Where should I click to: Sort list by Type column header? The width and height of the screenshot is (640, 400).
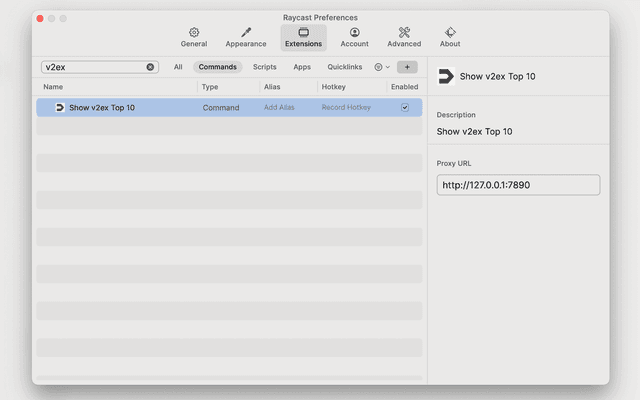click(x=210, y=87)
